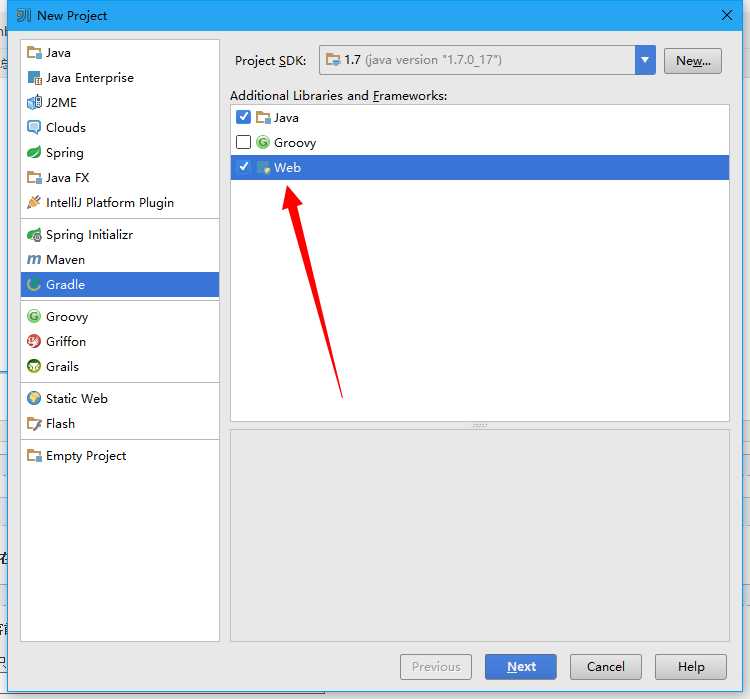Click the splitter handle below frameworks list

(480, 425)
